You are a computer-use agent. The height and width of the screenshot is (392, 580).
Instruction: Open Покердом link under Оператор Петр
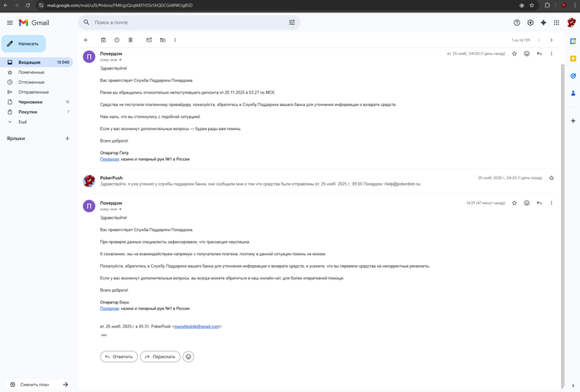(x=109, y=159)
